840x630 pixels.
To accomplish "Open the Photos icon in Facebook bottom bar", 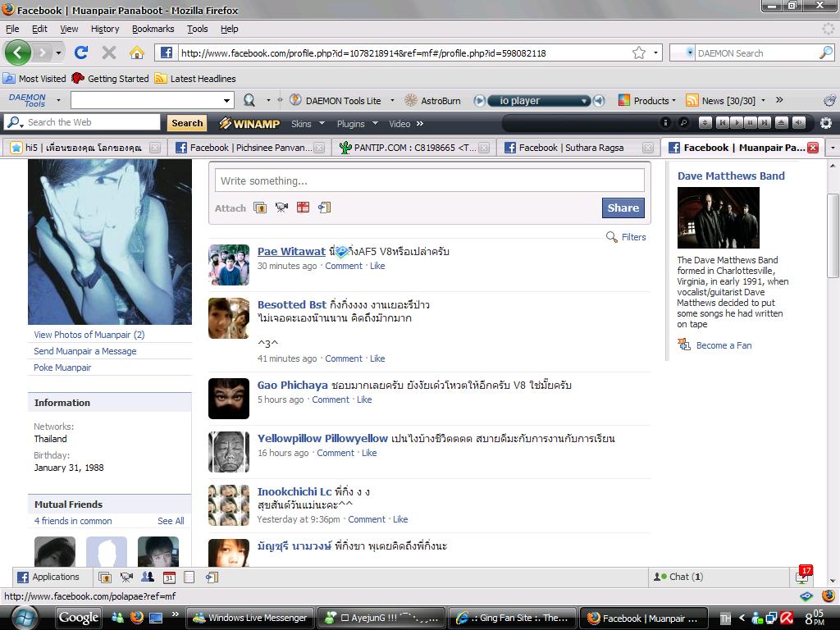I will tap(105, 577).
